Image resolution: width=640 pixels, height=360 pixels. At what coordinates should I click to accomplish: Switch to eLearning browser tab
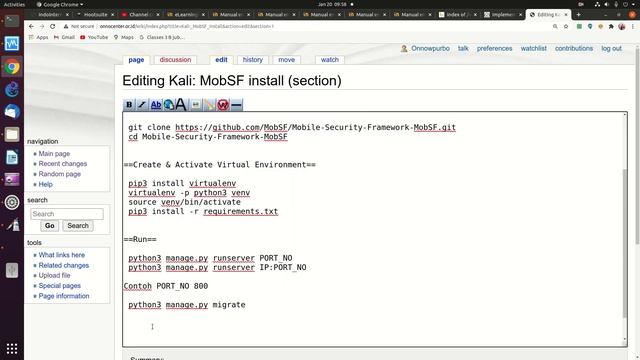[x=186, y=15]
